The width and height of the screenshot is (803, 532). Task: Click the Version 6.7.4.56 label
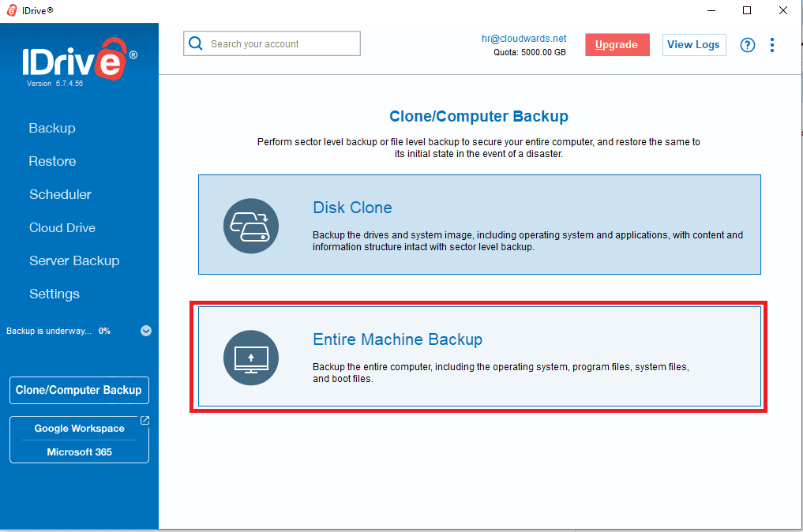54,84
